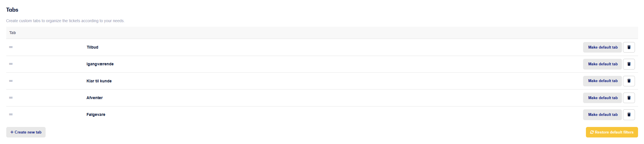Click the Tab column header

pos(12,33)
